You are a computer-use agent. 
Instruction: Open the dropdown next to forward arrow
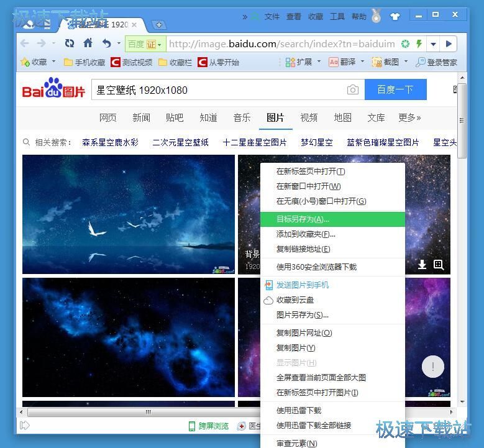pos(53,43)
